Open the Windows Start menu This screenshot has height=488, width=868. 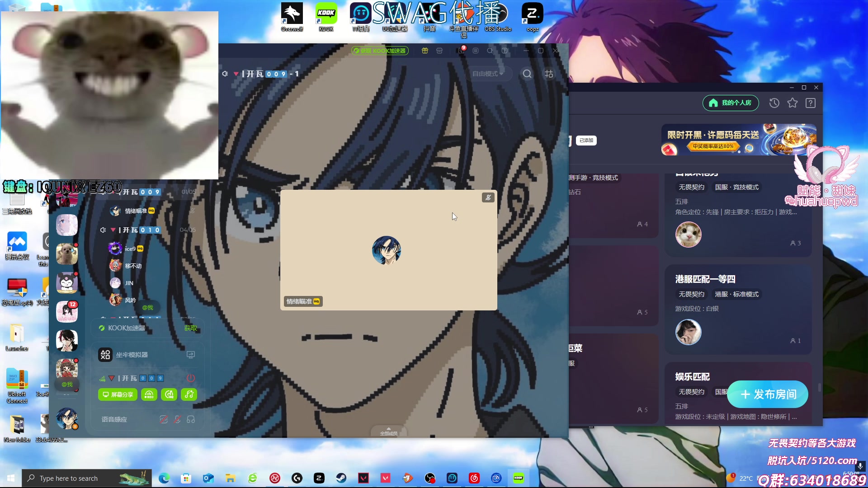(x=11, y=478)
